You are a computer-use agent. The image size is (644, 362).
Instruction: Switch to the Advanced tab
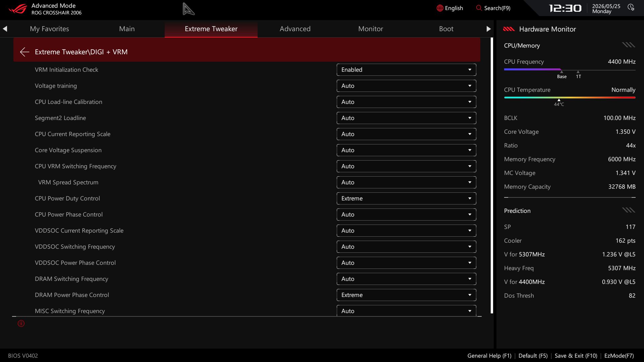point(295,29)
